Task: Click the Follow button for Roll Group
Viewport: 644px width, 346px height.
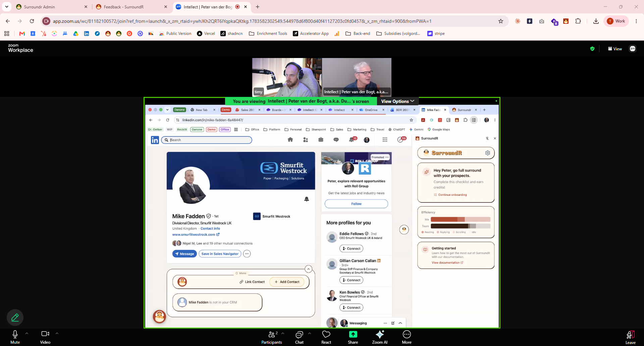Action: [x=356, y=204]
